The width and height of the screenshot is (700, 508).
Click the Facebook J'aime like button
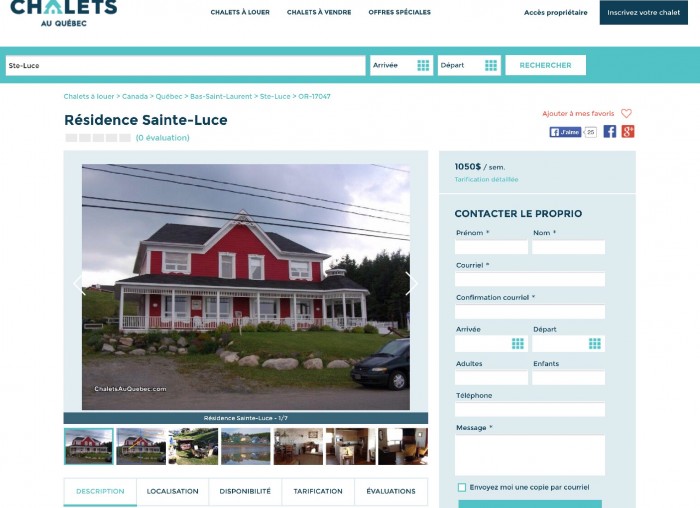[565, 132]
